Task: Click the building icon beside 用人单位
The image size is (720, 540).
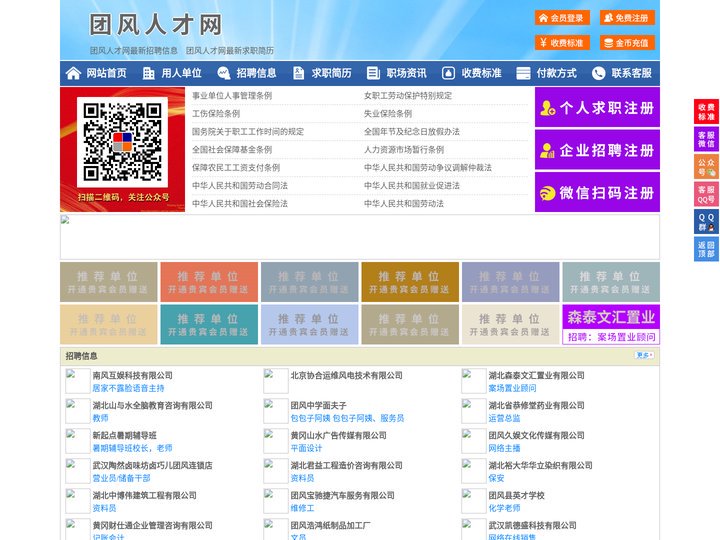Action: pyautogui.click(x=148, y=73)
